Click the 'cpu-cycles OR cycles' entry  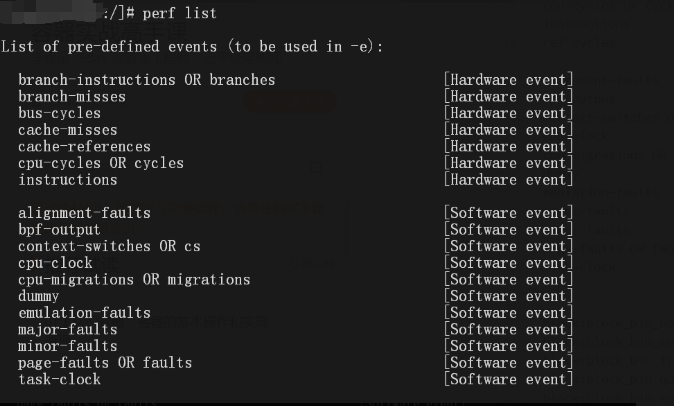coord(101,163)
